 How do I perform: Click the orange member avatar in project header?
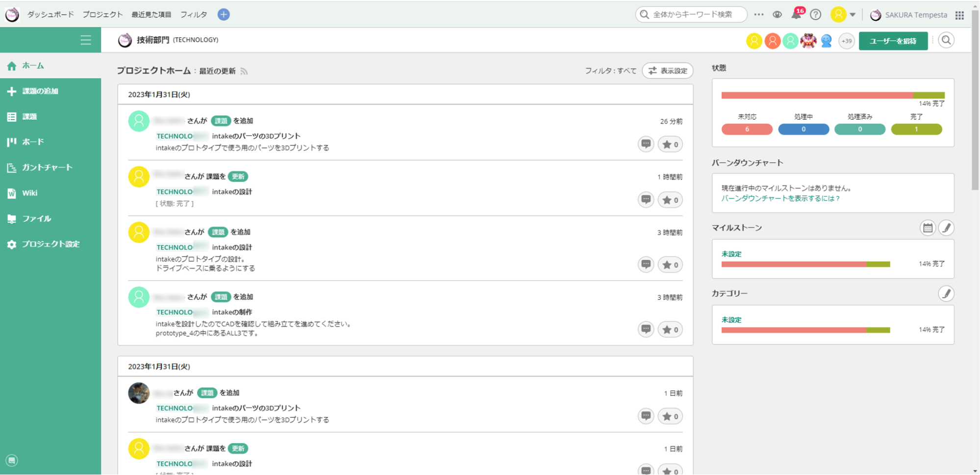[772, 41]
